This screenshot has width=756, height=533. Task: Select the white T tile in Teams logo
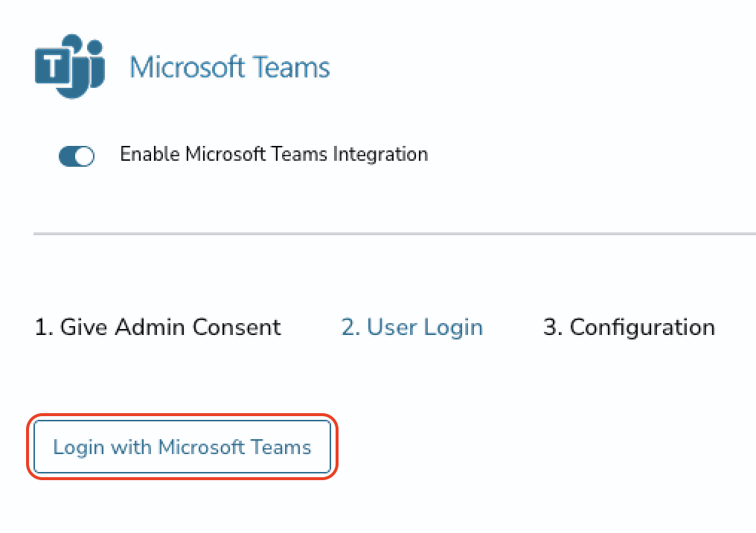click(x=52, y=66)
